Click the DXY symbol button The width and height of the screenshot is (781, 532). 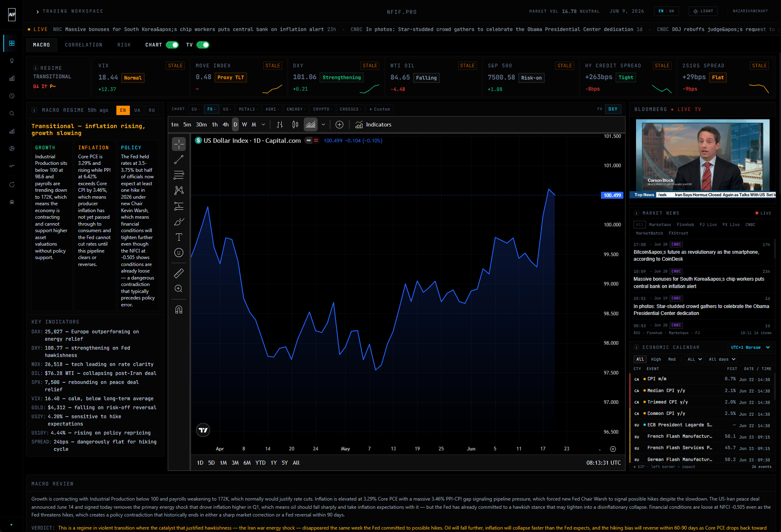613,109
